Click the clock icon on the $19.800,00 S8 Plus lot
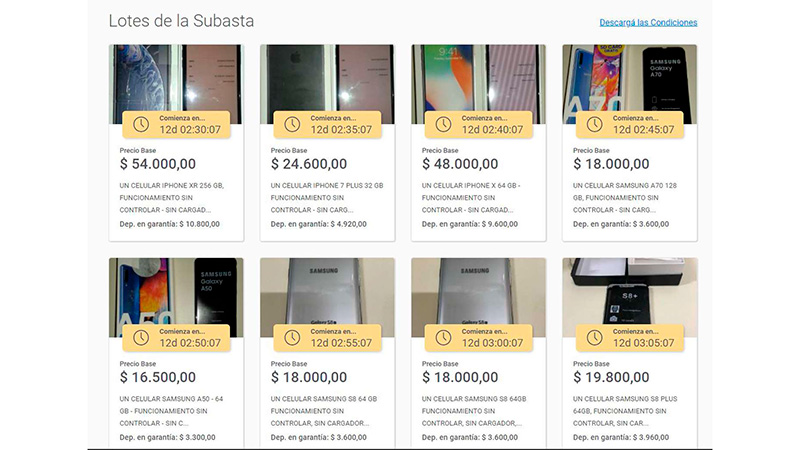The image size is (800, 450). tap(594, 338)
